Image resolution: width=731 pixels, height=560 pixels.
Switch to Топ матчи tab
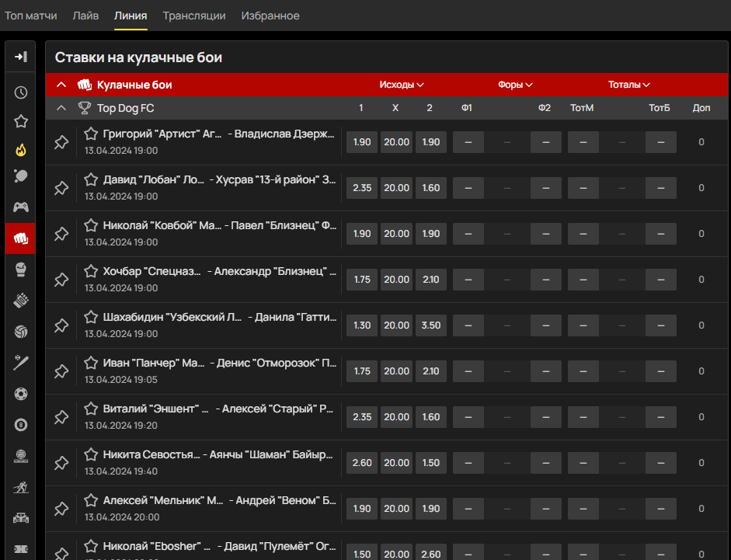click(x=31, y=16)
